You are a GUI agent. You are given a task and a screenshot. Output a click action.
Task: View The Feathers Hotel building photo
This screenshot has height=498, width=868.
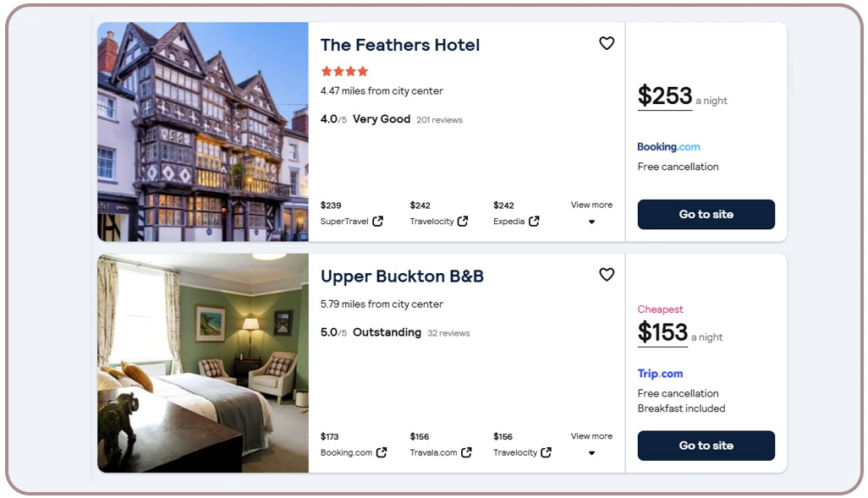[x=203, y=132]
